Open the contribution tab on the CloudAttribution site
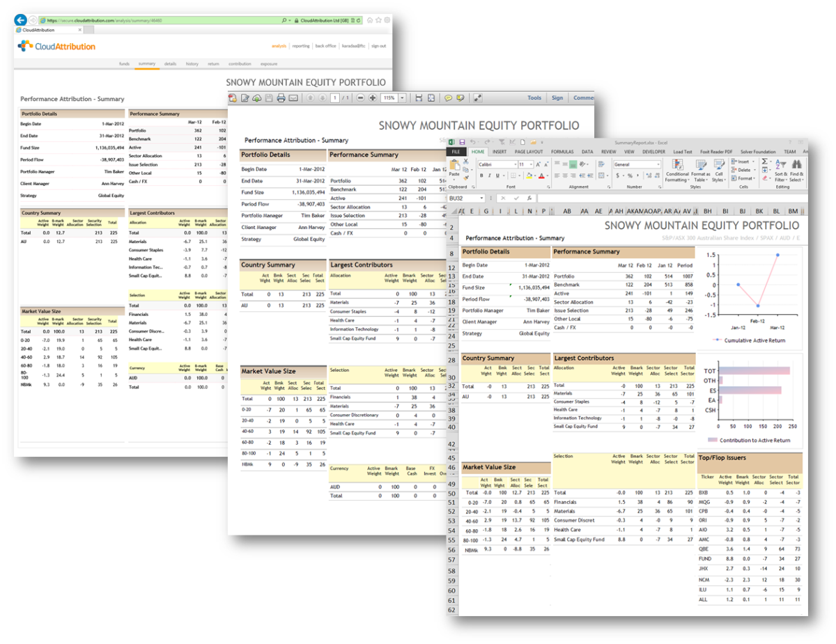The height and width of the screenshot is (644, 836). pos(240,63)
